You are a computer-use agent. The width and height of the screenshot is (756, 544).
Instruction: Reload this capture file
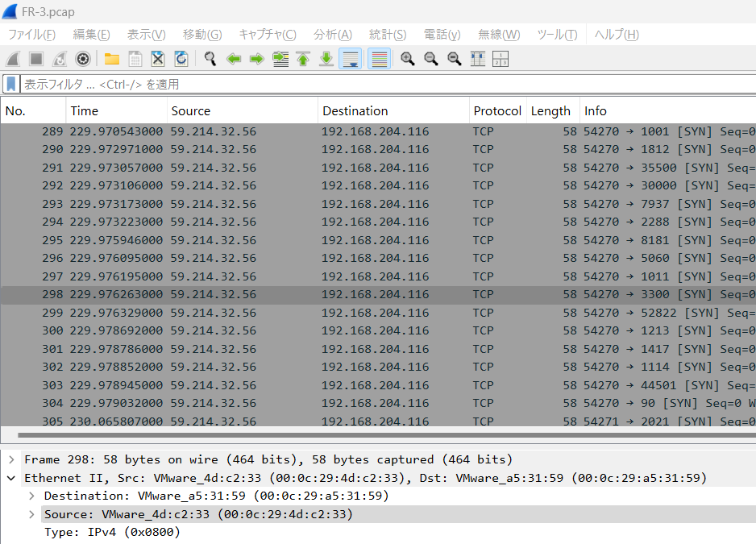[181, 59]
